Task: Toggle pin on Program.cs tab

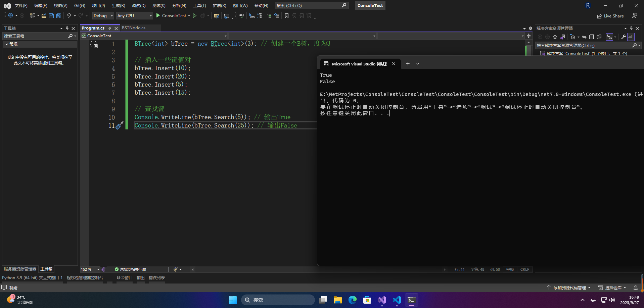Action: pyautogui.click(x=109, y=29)
